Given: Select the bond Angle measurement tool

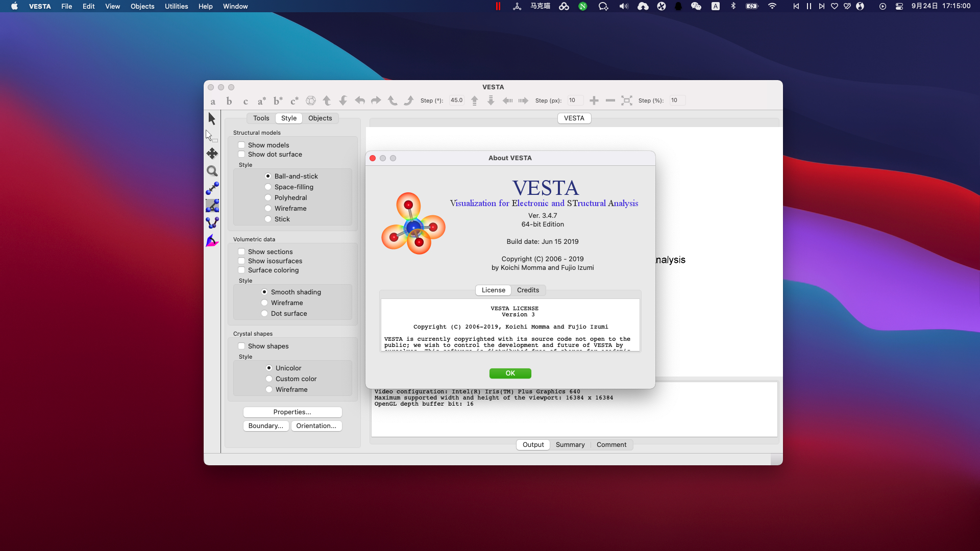Looking at the screenshot, I should 212,206.
